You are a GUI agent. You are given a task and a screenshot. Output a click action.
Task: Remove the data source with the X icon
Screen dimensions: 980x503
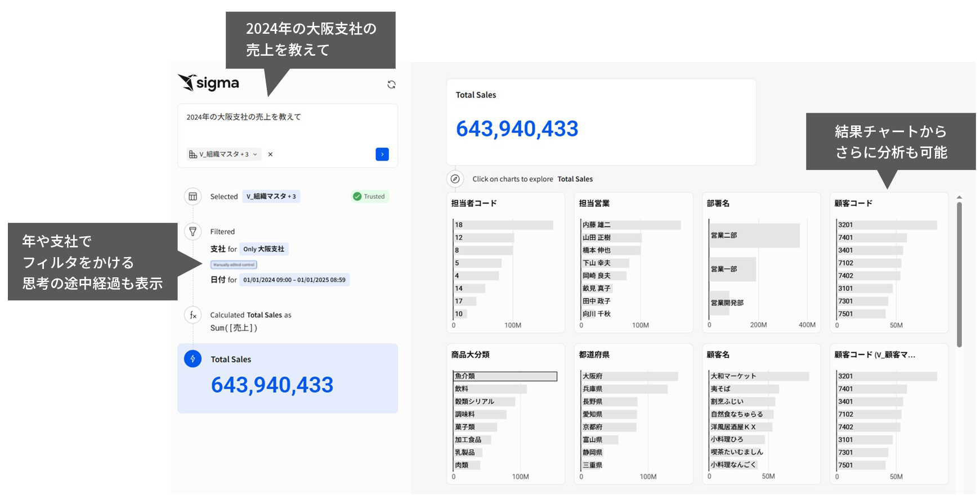tap(270, 154)
